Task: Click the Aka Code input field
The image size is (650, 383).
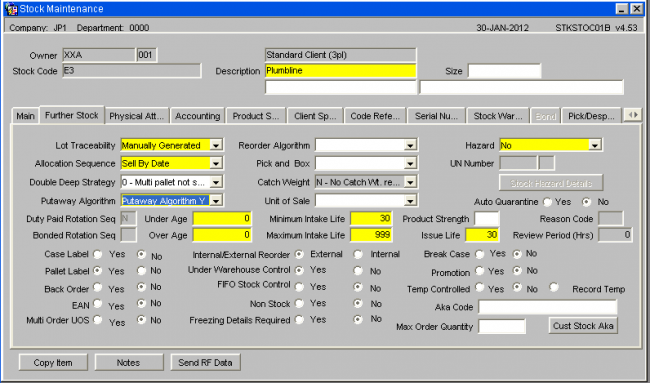Action: tap(548, 307)
